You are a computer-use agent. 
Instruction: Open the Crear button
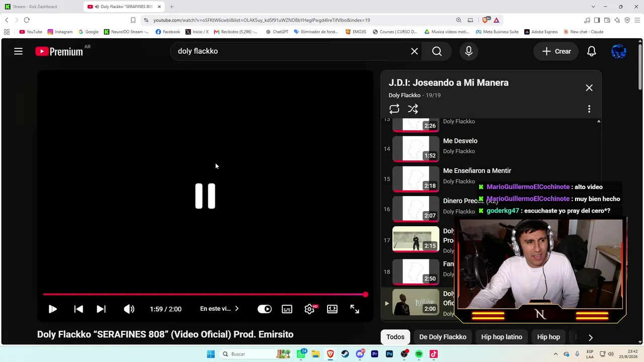coord(556,51)
